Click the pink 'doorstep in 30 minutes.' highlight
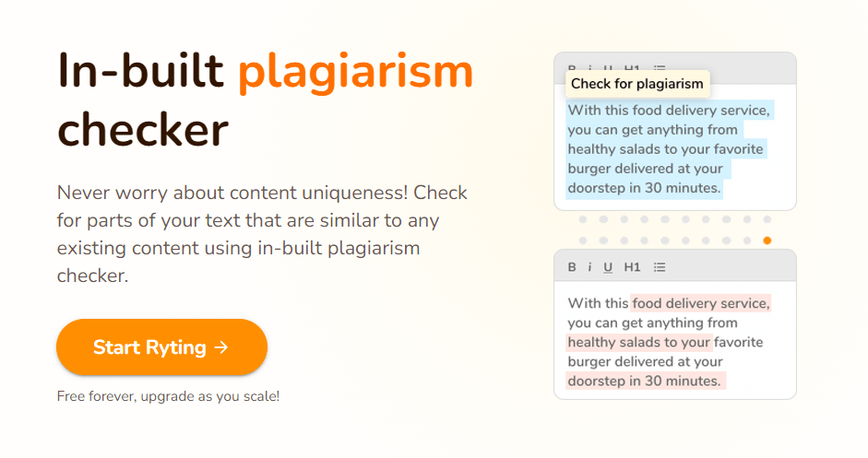The image size is (868, 458). click(646, 381)
